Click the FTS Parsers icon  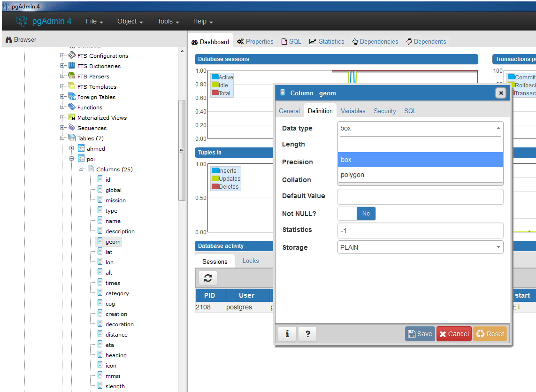click(x=71, y=76)
